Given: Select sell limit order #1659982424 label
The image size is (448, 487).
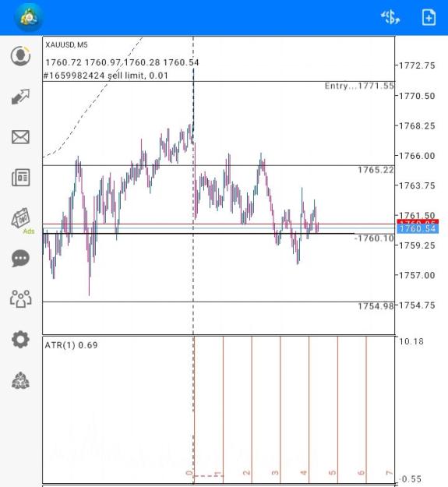Looking at the screenshot, I should (106, 76).
